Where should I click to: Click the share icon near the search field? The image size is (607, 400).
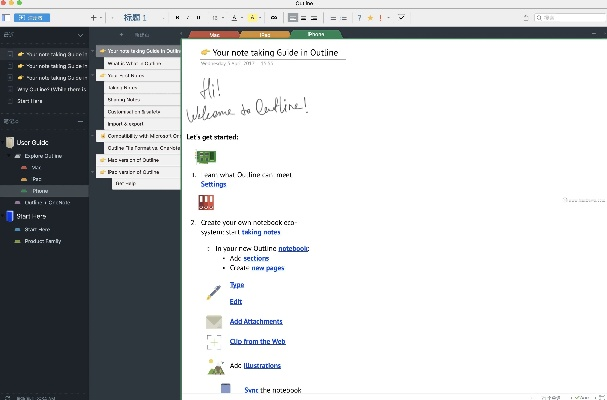[x=525, y=18]
